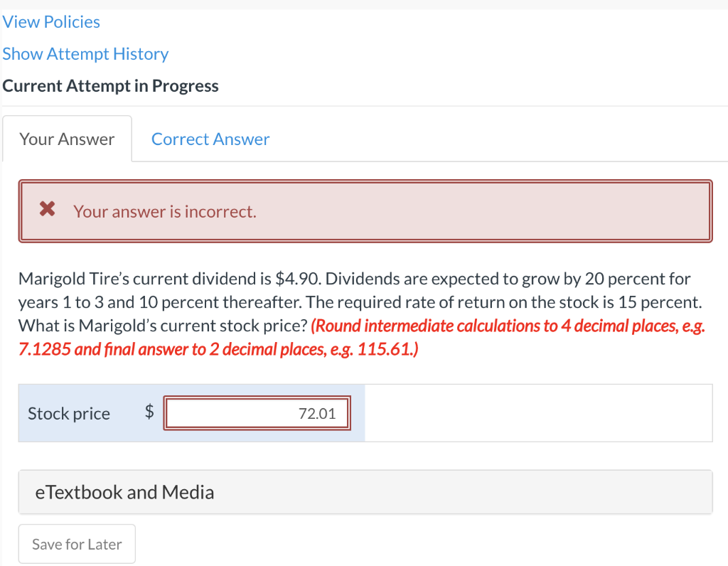Select the Your Answer tab
728x566 pixels.
(67, 139)
